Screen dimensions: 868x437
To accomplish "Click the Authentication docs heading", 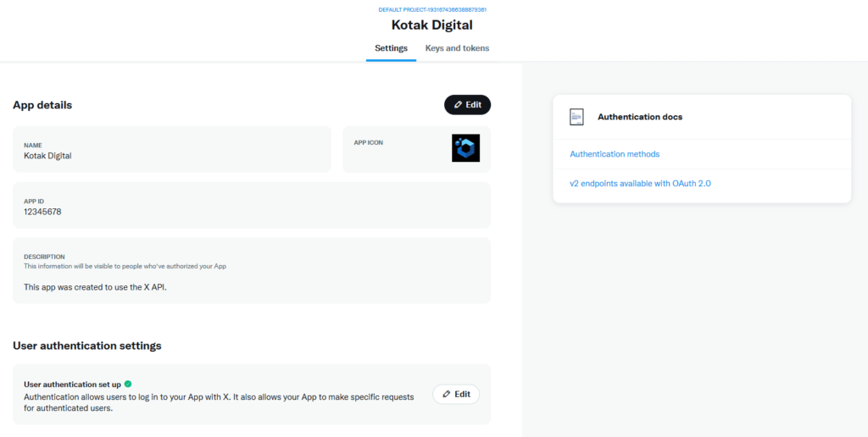I will (640, 117).
